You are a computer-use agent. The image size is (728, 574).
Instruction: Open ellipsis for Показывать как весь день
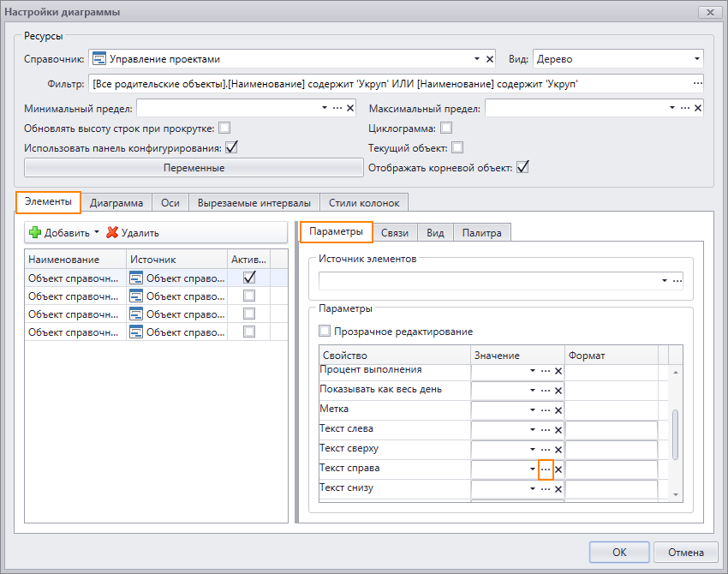pyautogui.click(x=546, y=391)
